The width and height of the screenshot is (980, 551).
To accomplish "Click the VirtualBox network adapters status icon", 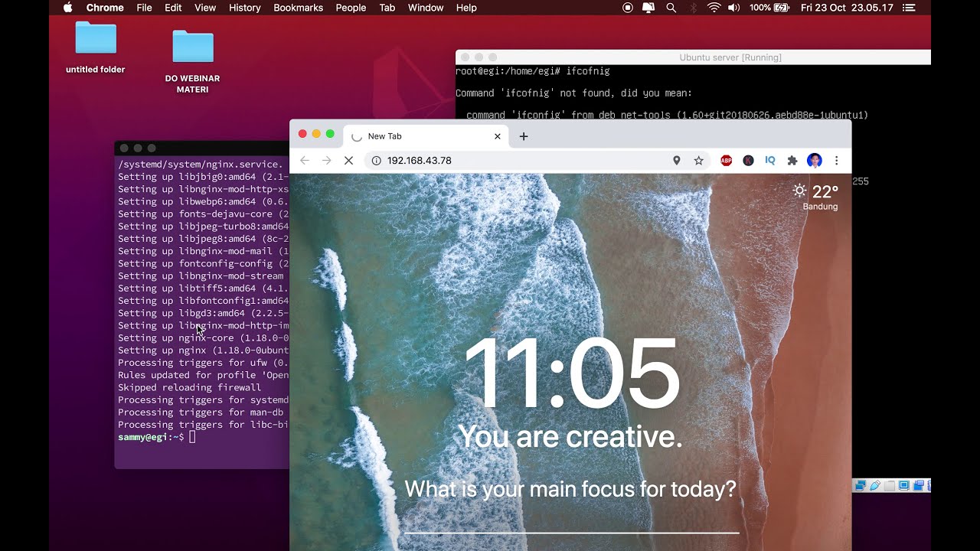I will coord(861,486).
